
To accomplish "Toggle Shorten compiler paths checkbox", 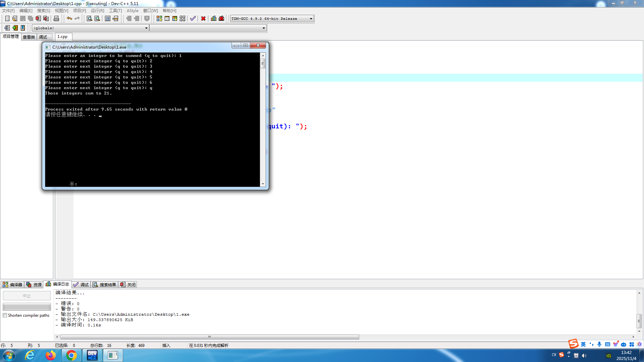I will [x=5, y=315].
